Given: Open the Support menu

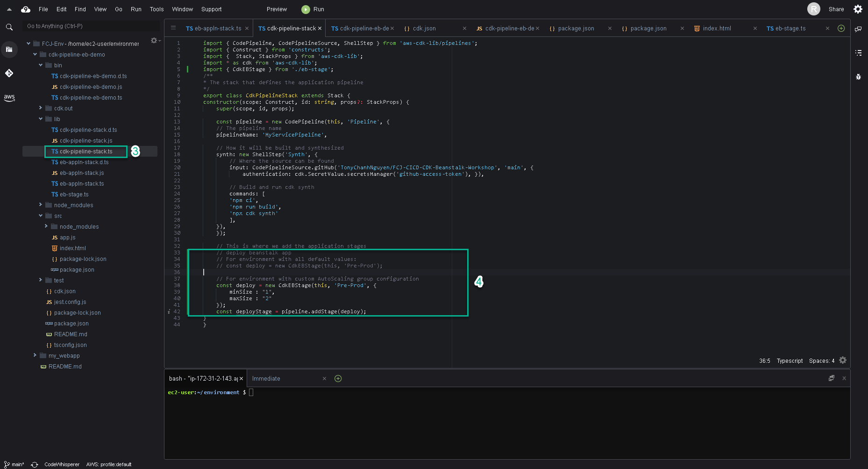Looking at the screenshot, I should (x=211, y=9).
